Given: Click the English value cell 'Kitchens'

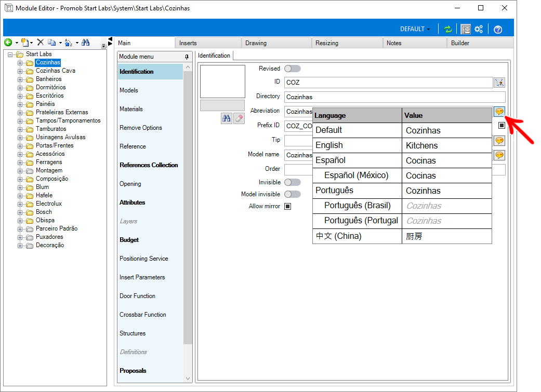Looking at the screenshot, I should click(x=447, y=145).
